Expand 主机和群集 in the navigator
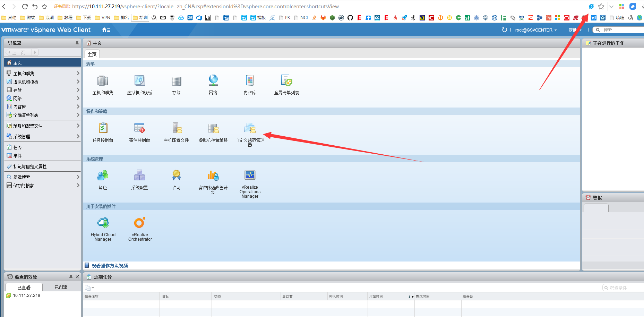This screenshot has width=644, height=317. tap(78, 74)
